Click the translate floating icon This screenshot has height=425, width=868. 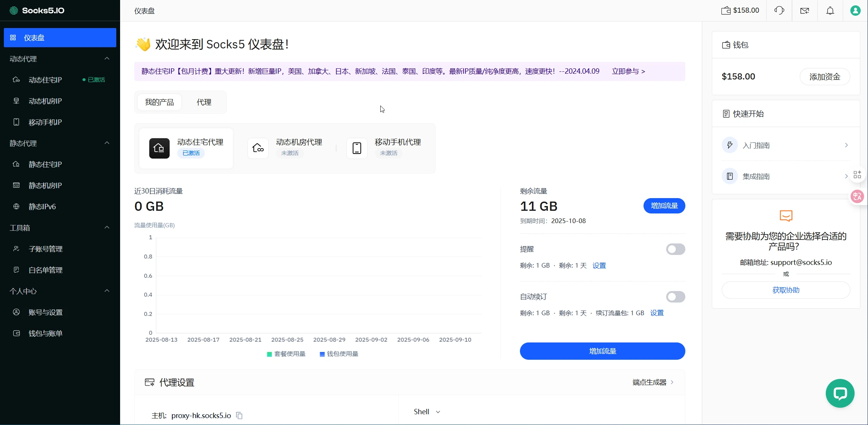pos(857,197)
